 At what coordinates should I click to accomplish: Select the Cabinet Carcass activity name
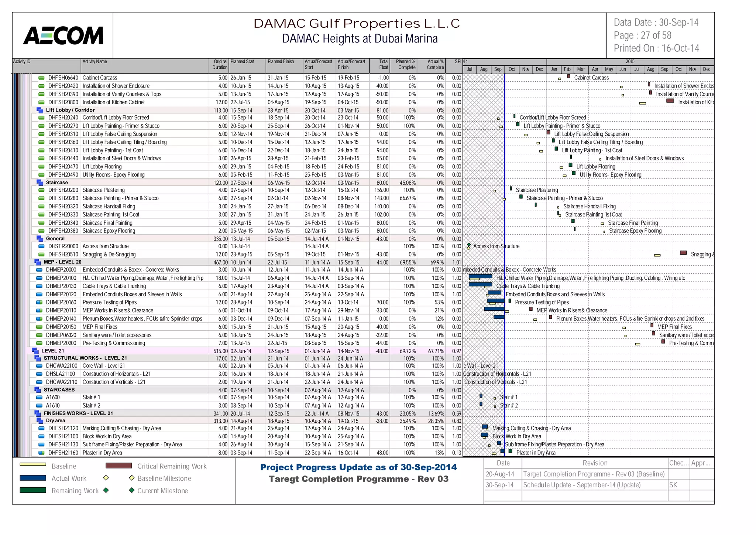[100, 78]
